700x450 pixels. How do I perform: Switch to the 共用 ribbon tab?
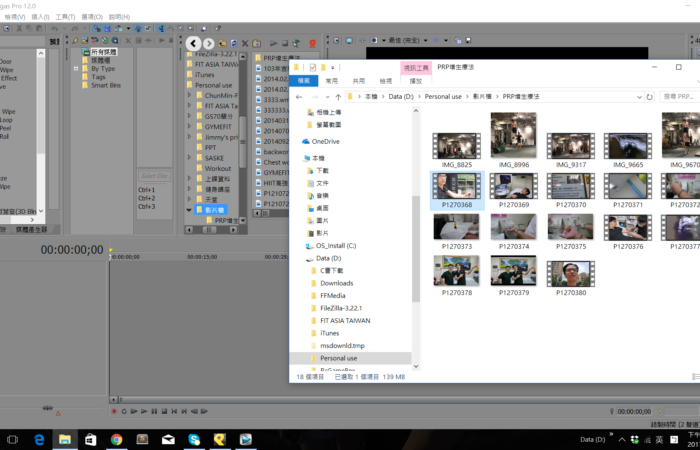click(359, 80)
